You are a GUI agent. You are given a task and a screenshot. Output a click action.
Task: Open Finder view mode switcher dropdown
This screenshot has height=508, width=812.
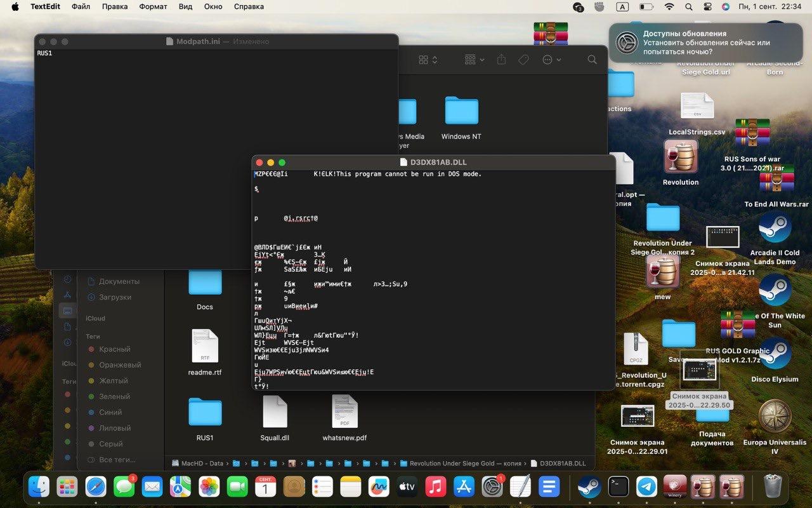428,59
